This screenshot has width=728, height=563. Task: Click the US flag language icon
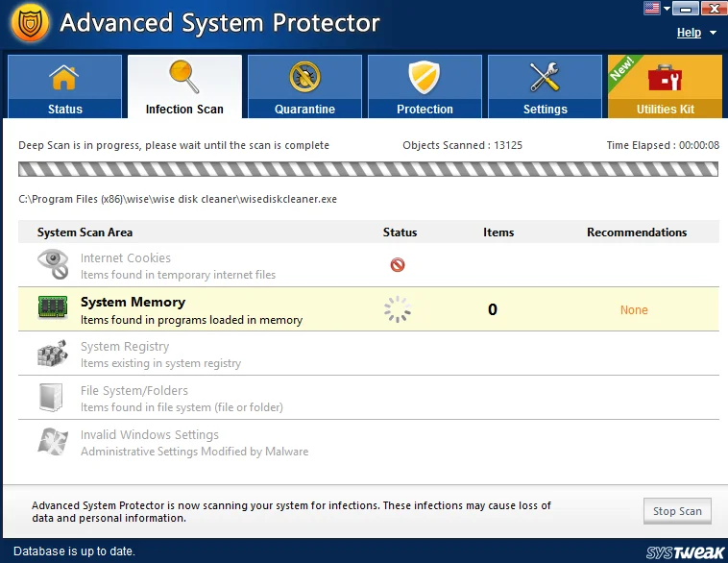652,8
